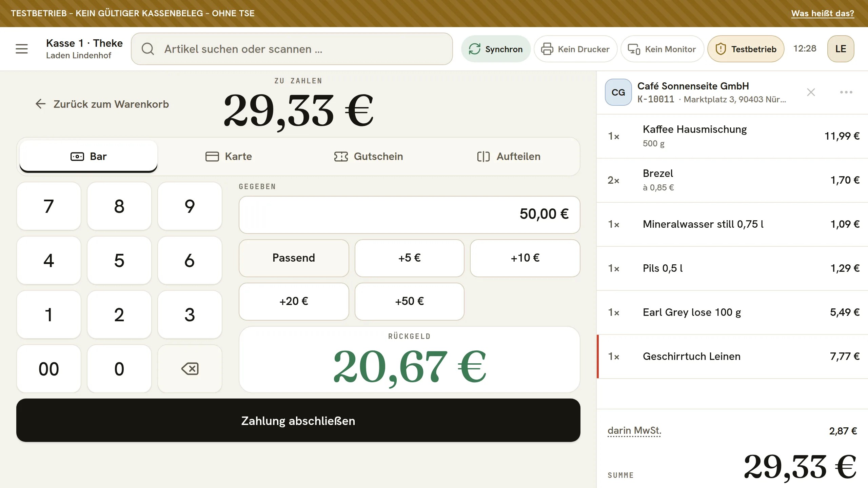868x488 pixels.
Task: Tap keypad digit 9
Action: click(x=190, y=206)
